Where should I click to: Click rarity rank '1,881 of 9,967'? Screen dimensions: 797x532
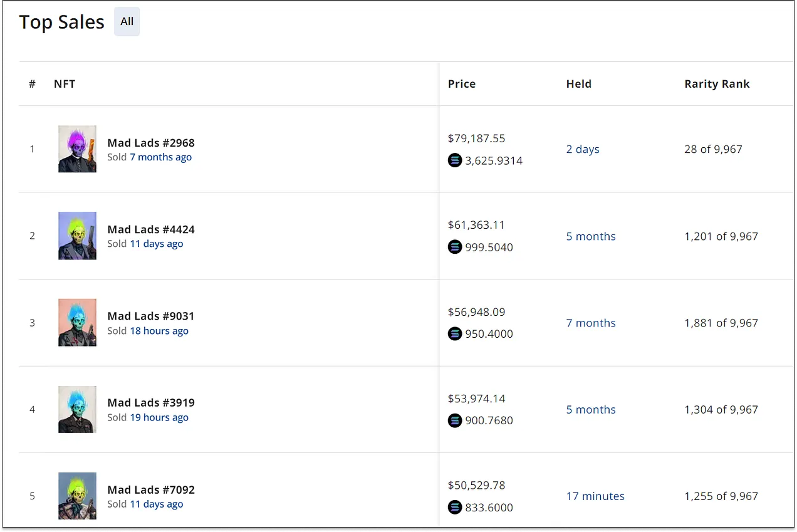(721, 323)
